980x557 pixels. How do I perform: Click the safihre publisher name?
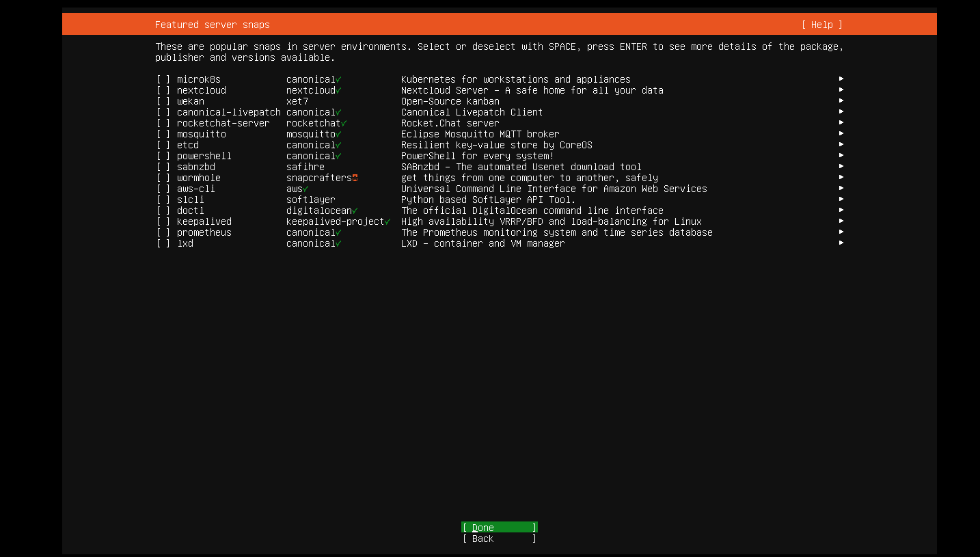(x=305, y=167)
